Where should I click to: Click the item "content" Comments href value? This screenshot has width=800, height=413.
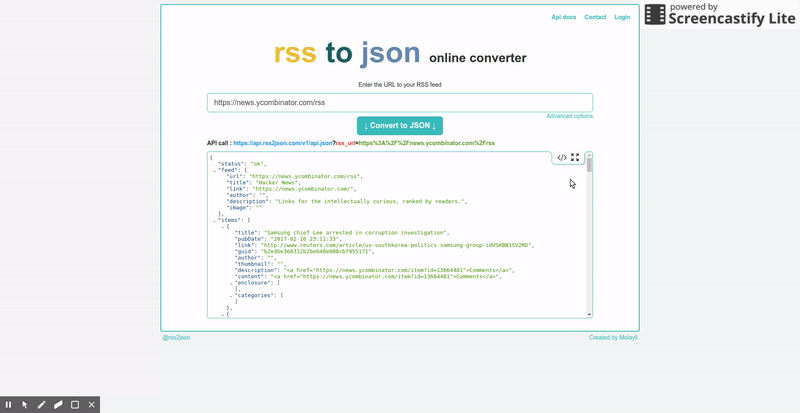point(386,277)
